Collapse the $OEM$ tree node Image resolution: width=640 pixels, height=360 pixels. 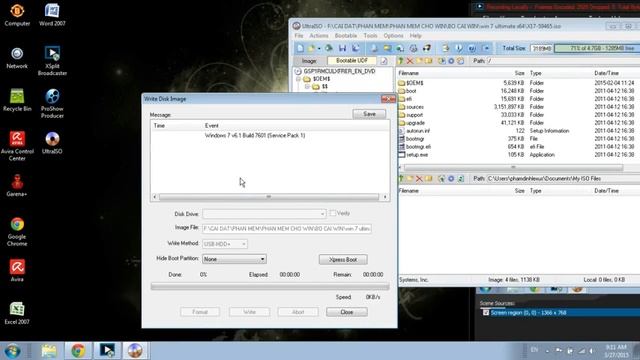click(x=298, y=79)
